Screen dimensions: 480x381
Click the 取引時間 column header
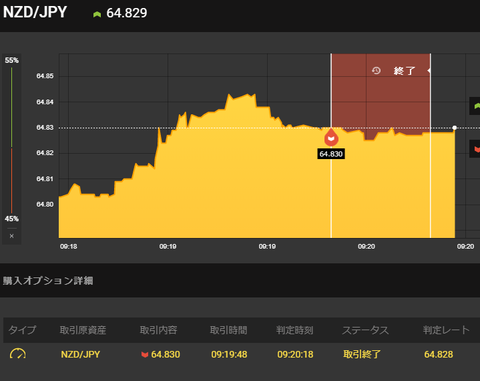(229, 330)
